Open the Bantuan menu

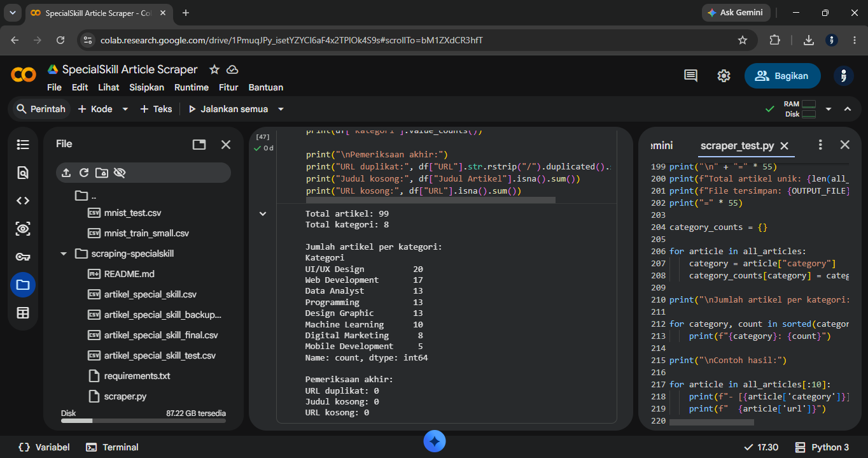(x=266, y=87)
